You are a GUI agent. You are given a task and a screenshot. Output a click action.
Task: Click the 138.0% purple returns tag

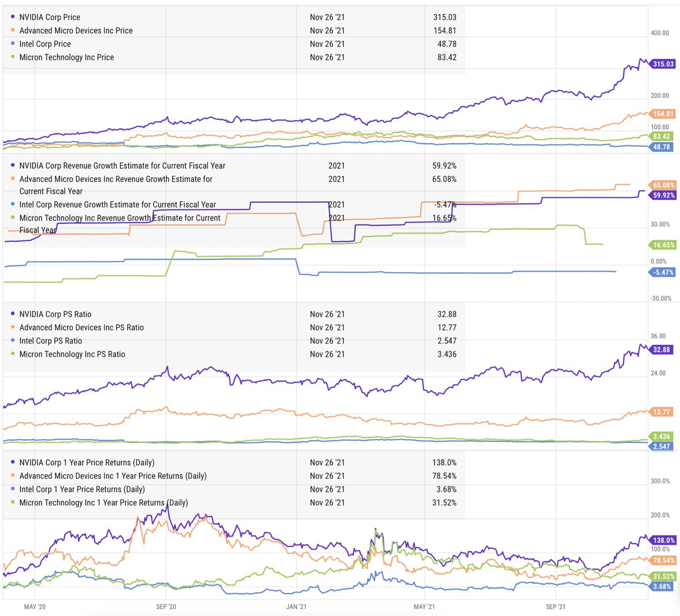point(662,541)
